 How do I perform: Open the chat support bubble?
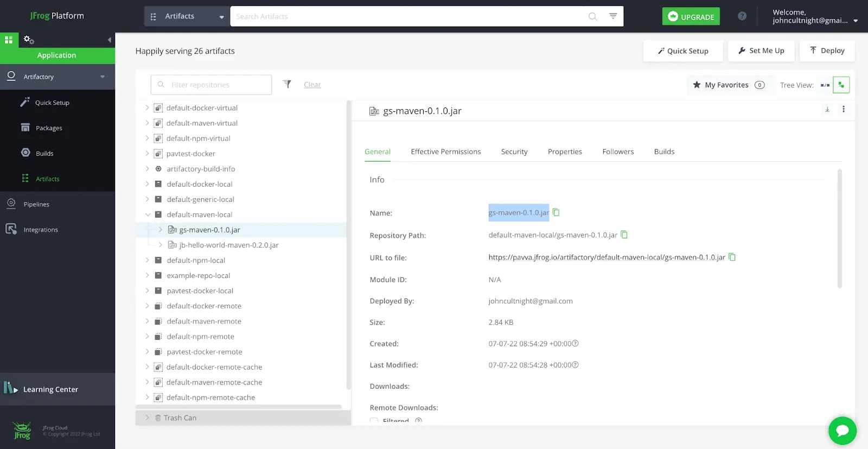click(x=843, y=431)
